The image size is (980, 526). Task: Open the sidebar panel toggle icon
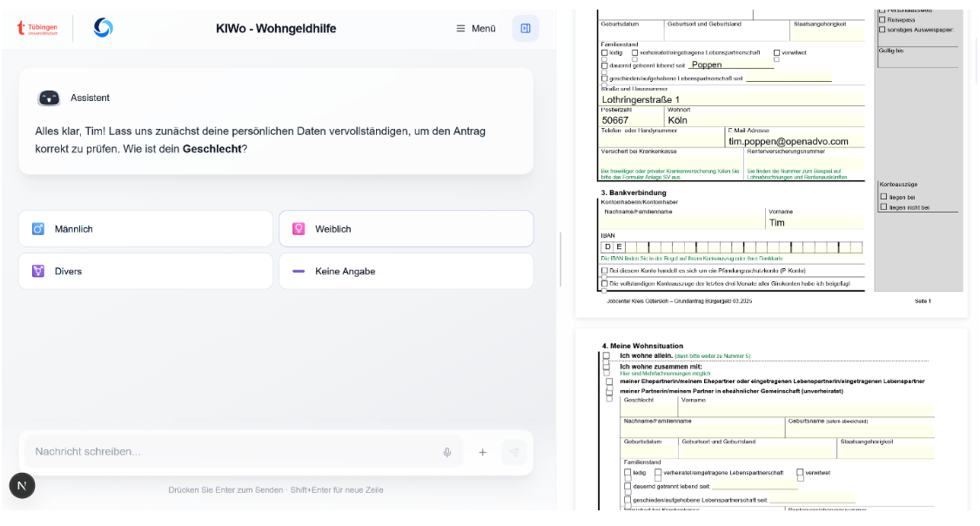(525, 28)
